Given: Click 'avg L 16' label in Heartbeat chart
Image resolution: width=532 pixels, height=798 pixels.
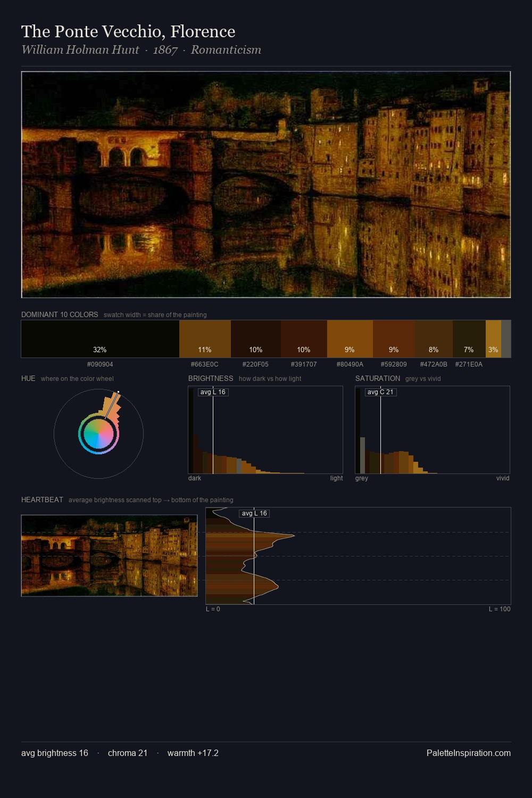Looking at the screenshot, I should (x=254, y=513).
